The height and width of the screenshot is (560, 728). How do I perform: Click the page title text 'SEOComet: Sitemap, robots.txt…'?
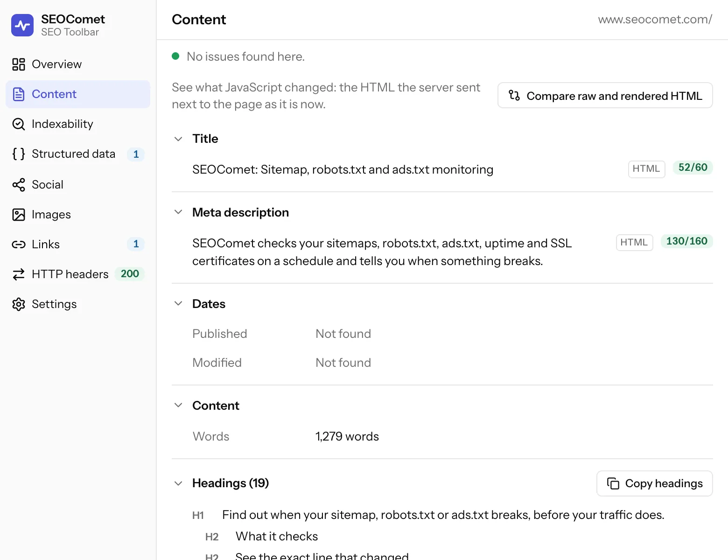[343, 170]
